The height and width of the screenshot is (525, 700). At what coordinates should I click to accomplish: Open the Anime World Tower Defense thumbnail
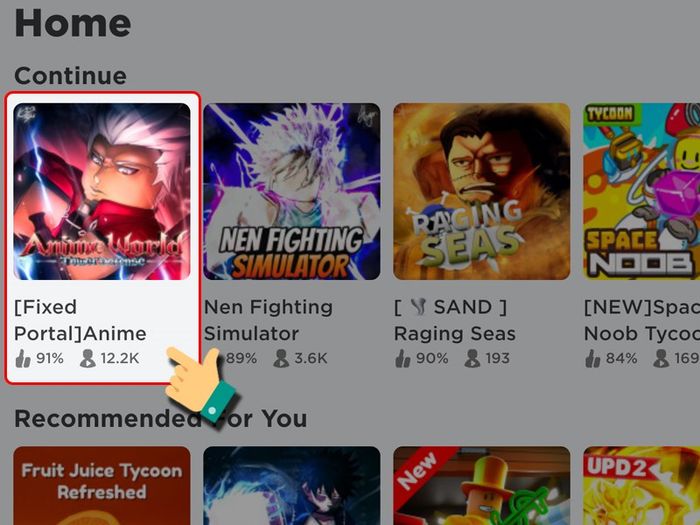pyautogui.click(x=102, y=192)
